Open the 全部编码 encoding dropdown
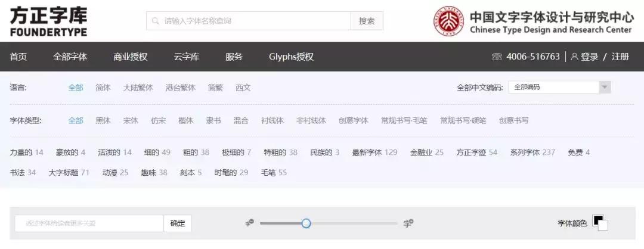Viewport: 644px width, 249px height. [x=559, y=88]
